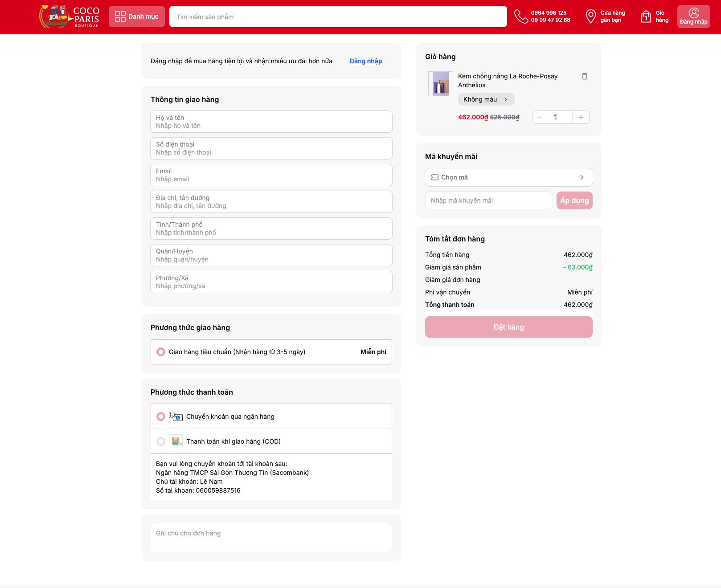Open the Quận/Huyện selector
Image resolution: width=721 pixels, height=588 pixels.
click(x=271, y=255)
